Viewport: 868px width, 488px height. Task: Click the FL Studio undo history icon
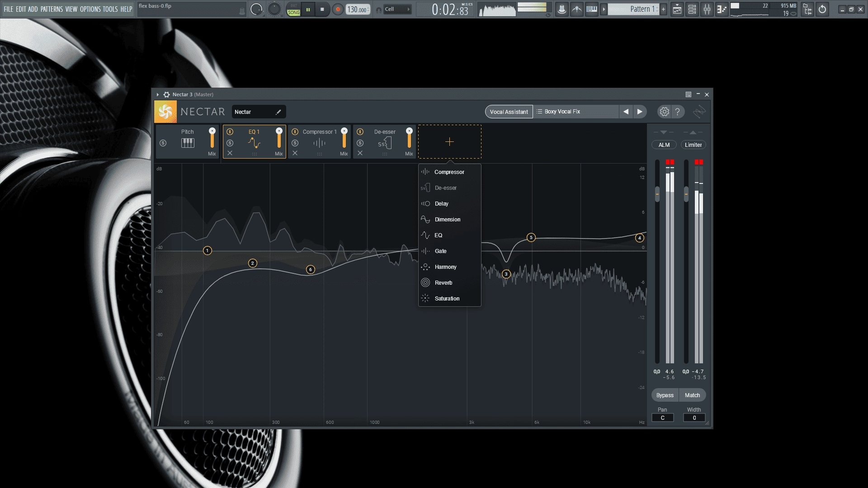click(x=822, y=9)
